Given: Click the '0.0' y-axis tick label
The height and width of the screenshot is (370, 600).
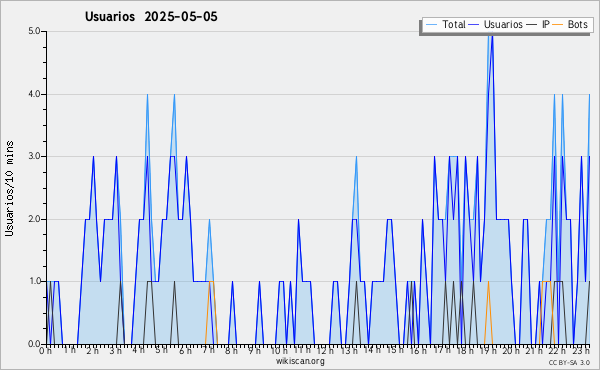Looking at the screenshot, I should 34,344.
